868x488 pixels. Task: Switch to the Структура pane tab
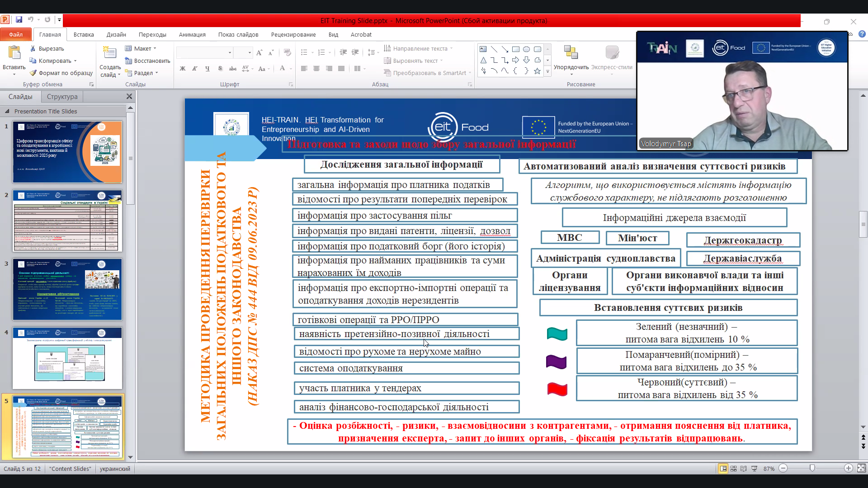click(x=62, y=96)
